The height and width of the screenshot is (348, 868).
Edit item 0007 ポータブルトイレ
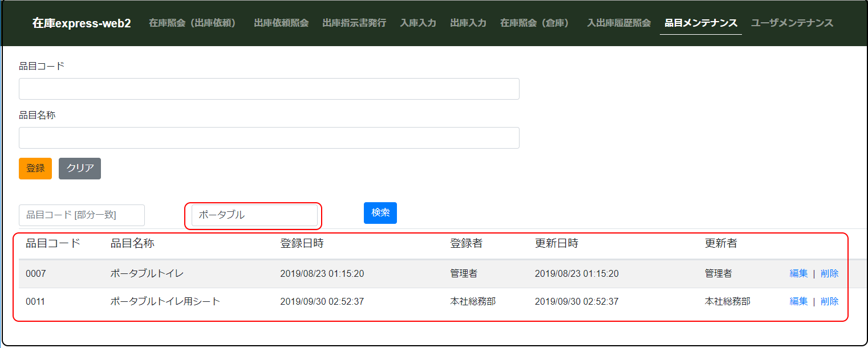click(x=798, y=273)
